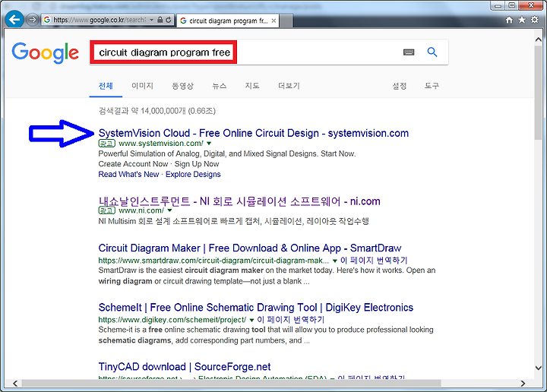
Task: Open the 설정 menu
Action: 400,86
